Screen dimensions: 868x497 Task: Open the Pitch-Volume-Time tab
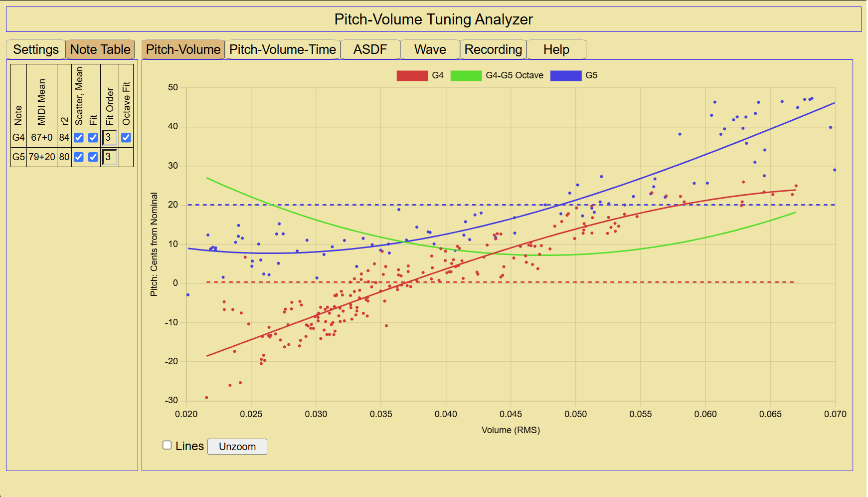click(283, 49)
